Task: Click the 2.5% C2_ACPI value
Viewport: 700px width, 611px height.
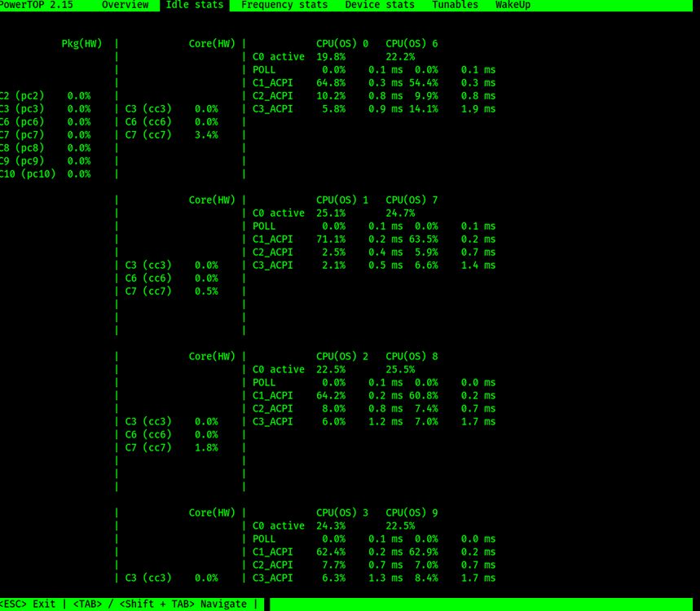Action: 334,253
